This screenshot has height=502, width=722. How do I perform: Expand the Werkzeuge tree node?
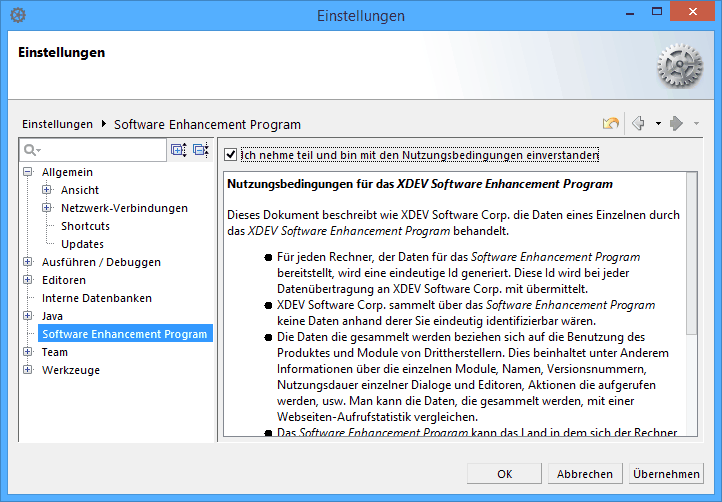(28, 369)
